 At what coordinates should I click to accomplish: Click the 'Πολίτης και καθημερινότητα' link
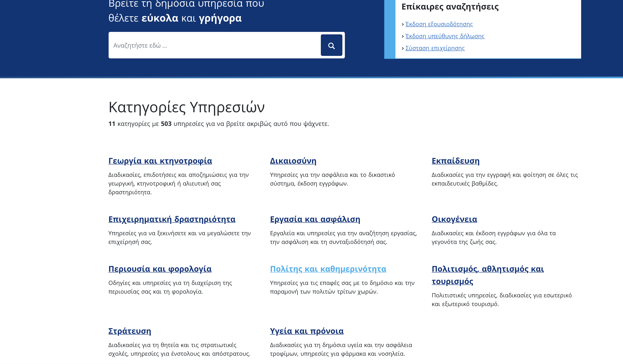click(328, 269)
